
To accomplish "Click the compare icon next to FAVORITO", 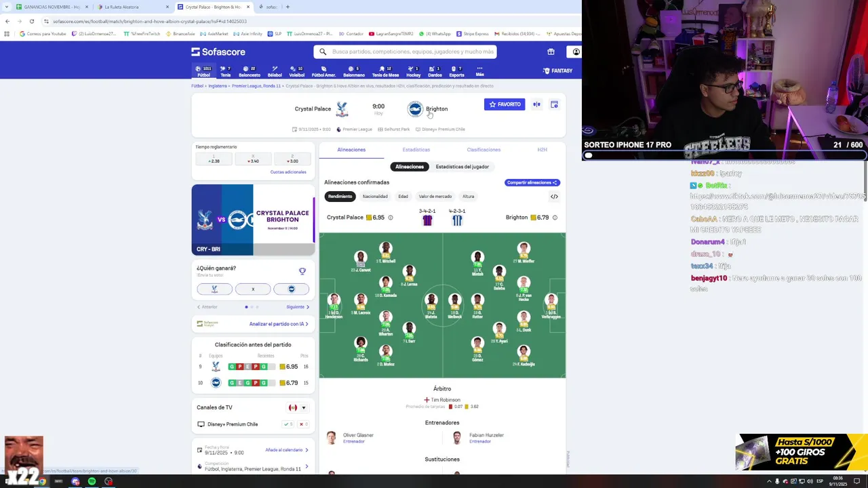I will click(536, 104).
